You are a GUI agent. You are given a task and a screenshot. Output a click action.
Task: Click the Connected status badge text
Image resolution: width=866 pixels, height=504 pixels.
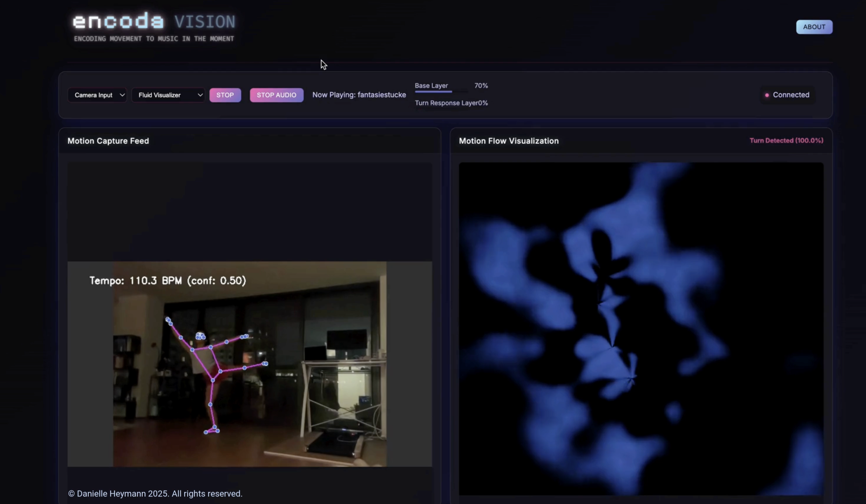[791, 95]
